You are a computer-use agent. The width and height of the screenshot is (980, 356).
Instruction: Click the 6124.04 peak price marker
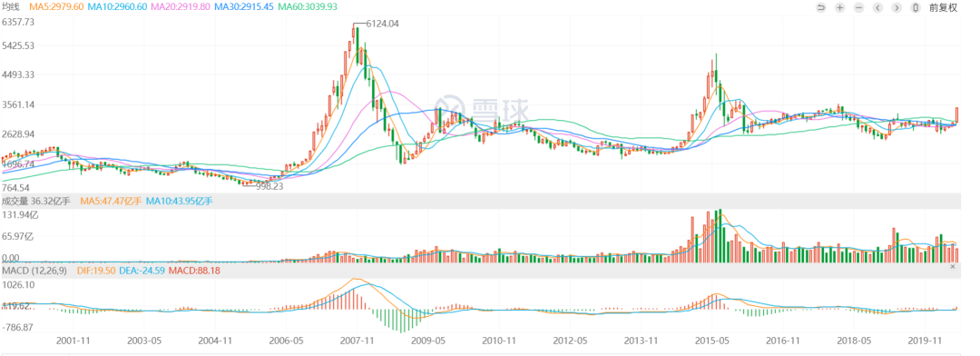coord(382,24)
